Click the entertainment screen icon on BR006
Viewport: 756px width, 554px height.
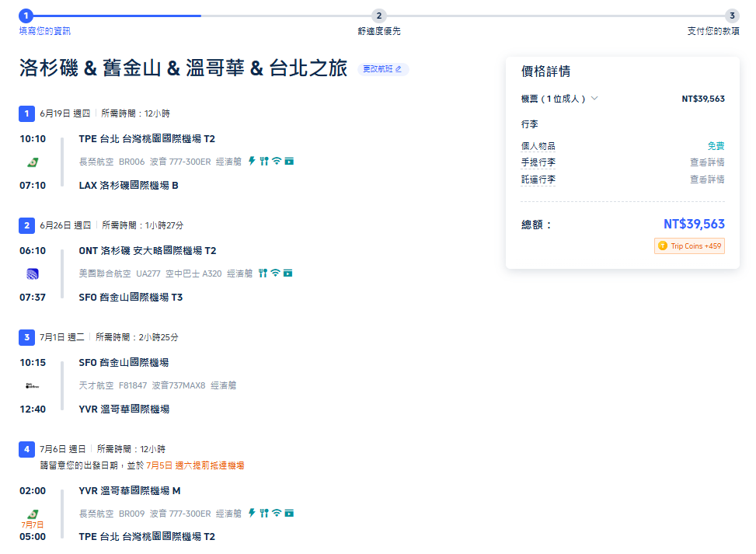[289, 161]
